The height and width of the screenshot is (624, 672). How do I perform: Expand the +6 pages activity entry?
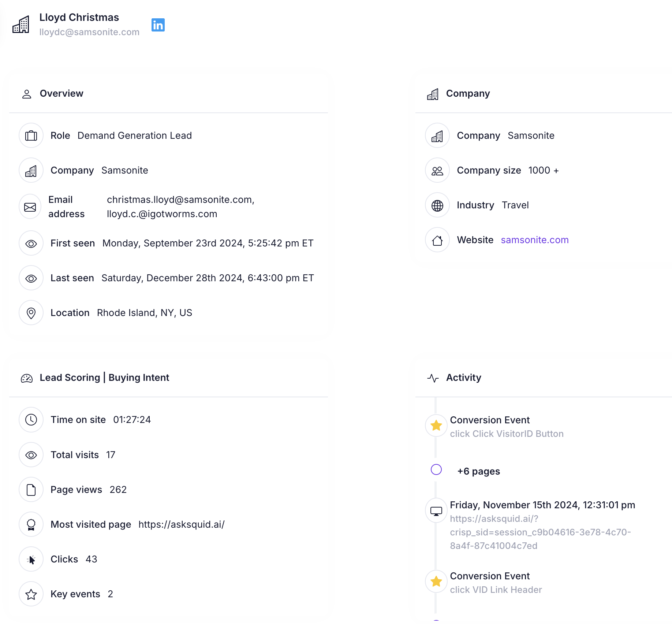point(478,471)
